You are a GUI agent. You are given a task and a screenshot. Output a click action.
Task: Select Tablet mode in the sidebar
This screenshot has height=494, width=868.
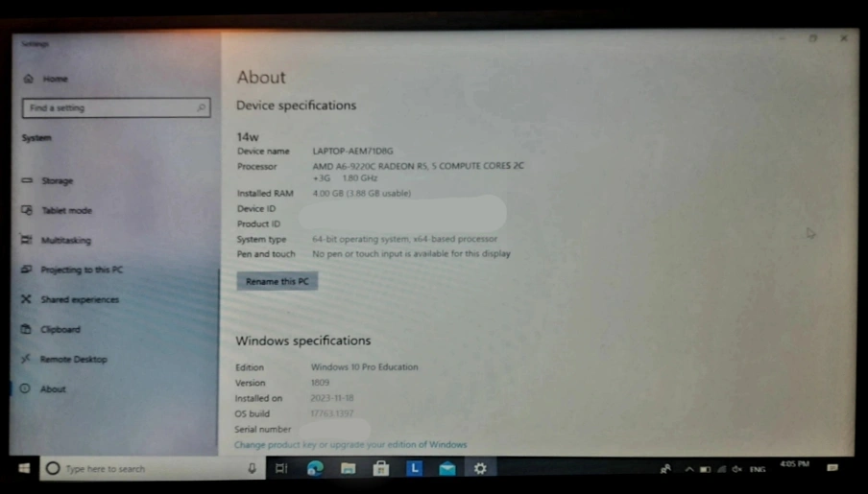(x=65, y=210)
